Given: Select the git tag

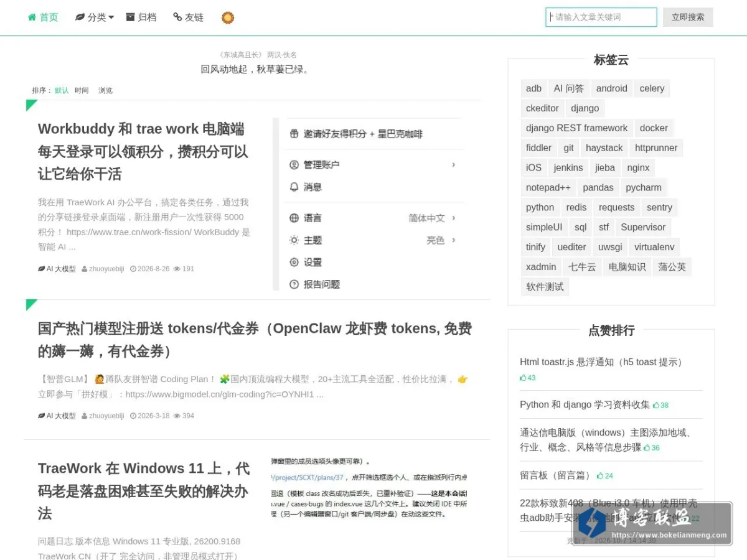Looking at the screenshot, I should 569,148.
